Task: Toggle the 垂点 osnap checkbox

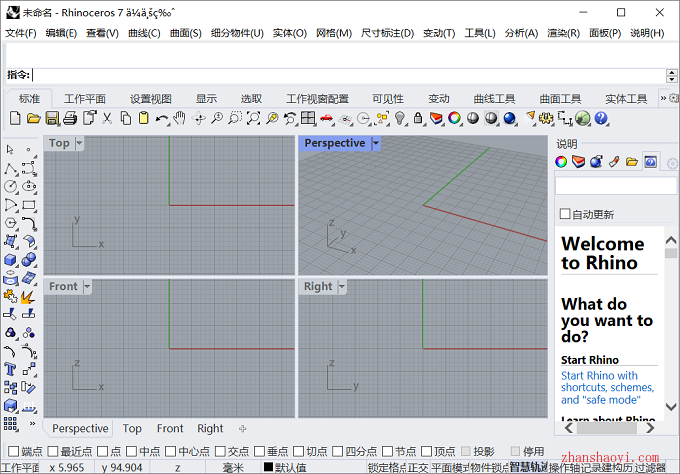Action: coord(259,451)
